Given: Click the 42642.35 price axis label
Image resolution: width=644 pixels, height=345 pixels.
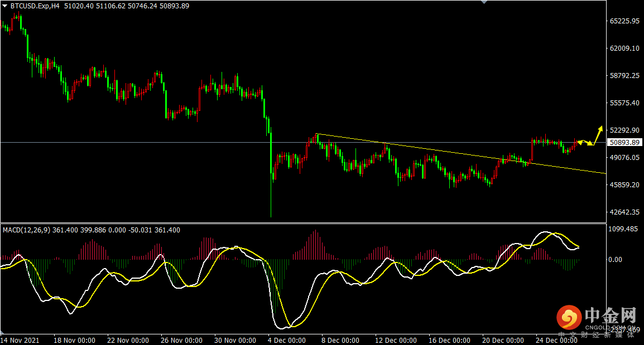Looking at the screenshot, I should 624,212.
